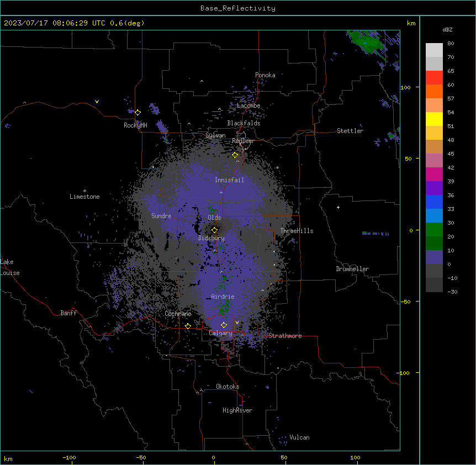Click the km unit label at top right
The image size is (476, 465).
tap(411, 23)
